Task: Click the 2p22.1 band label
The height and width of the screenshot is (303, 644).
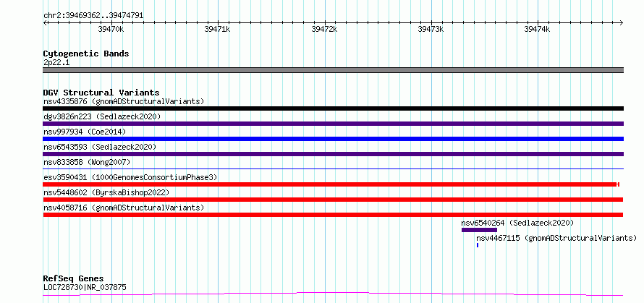Action: tap(56, 63)
